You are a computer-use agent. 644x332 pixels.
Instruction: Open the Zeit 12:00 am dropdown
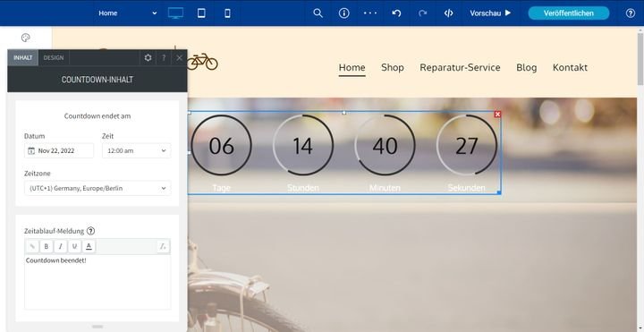pos(136,151)
